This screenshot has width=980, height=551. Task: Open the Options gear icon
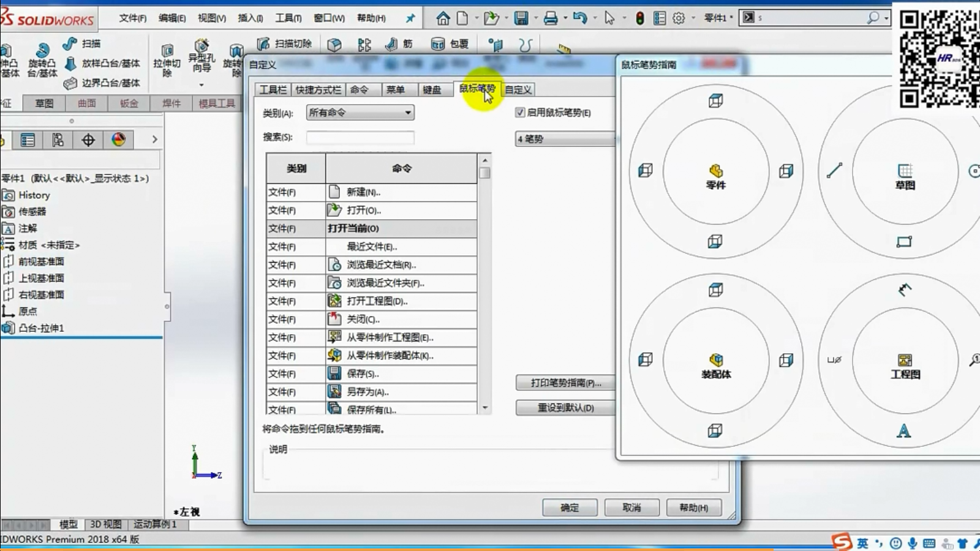point(679,18)
